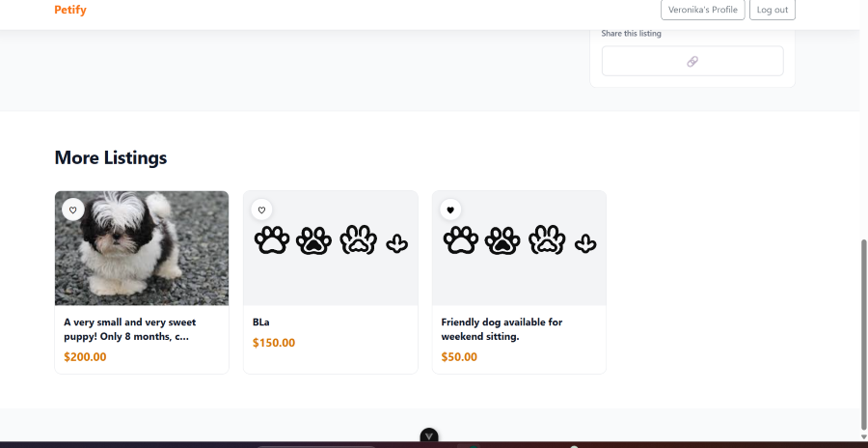Select the BLa listing title
Image resolution: width=868 pixels, height=448 pixels.
point(261,322)
